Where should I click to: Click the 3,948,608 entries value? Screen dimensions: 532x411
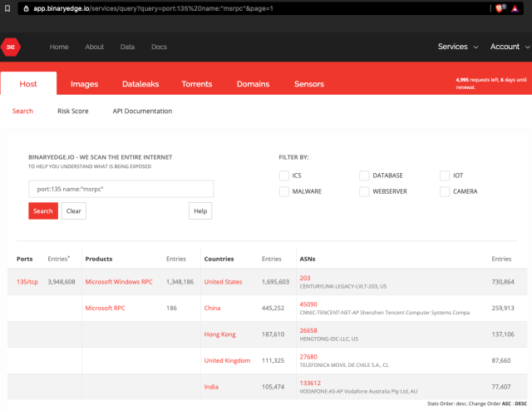click(62, 282)
